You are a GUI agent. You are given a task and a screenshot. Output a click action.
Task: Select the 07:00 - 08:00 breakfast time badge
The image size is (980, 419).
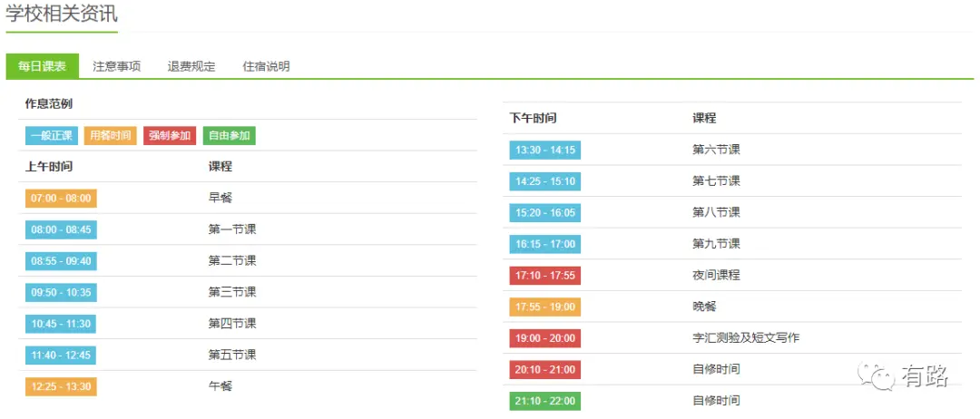62,199
